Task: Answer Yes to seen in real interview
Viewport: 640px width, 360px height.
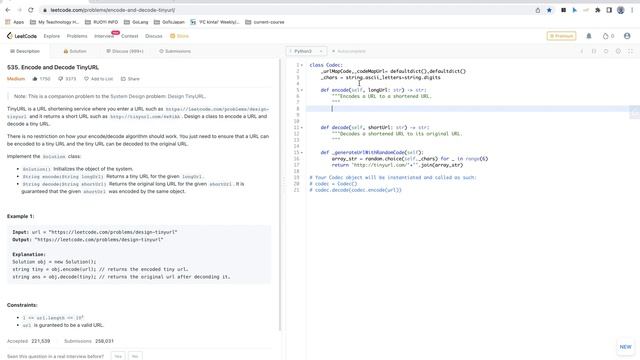Action: coord(118,356)
